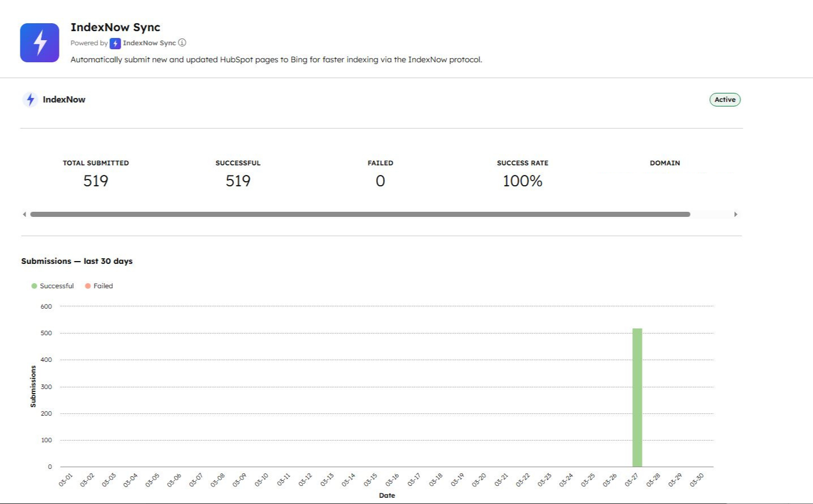Click the left scroll arrow of stats

[24, 214]
